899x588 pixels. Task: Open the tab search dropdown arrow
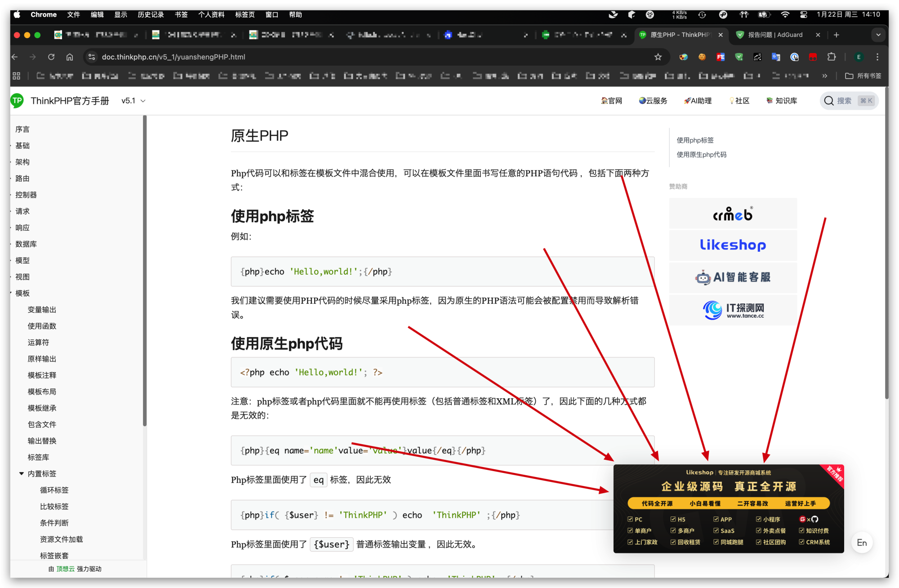pyautogui.click(x=878, y=35)
